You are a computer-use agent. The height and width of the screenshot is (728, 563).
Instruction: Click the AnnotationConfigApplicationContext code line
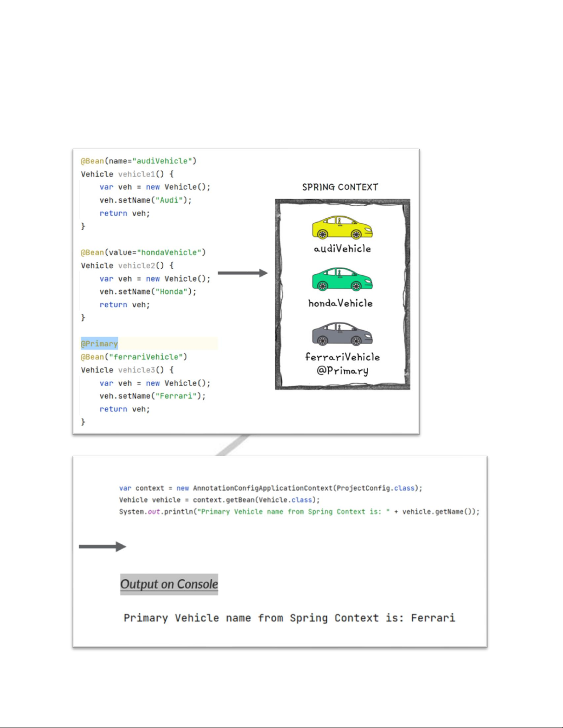coord(271,488)
